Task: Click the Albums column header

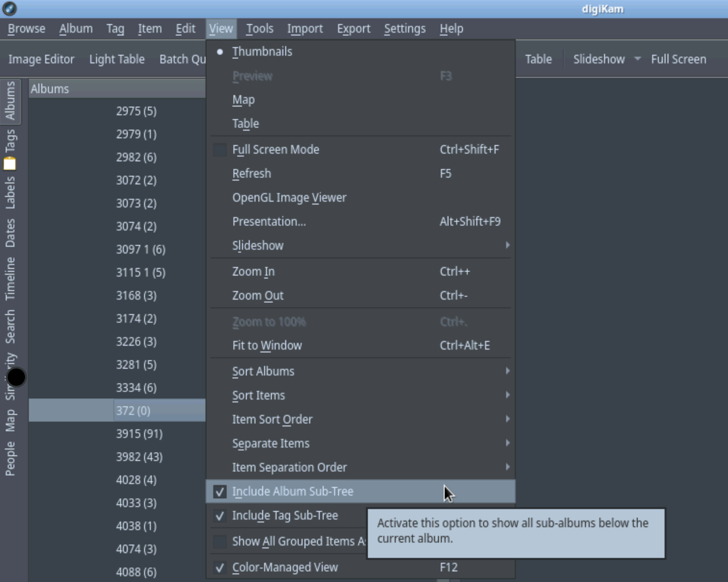Action: [x=117, y=88]
